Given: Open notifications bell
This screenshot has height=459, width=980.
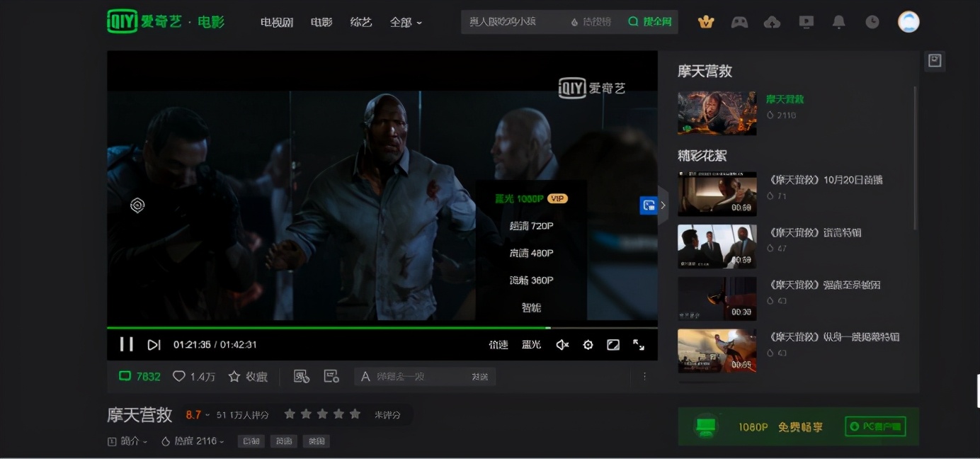Looking at the screenshot, I should click(839, 22).
